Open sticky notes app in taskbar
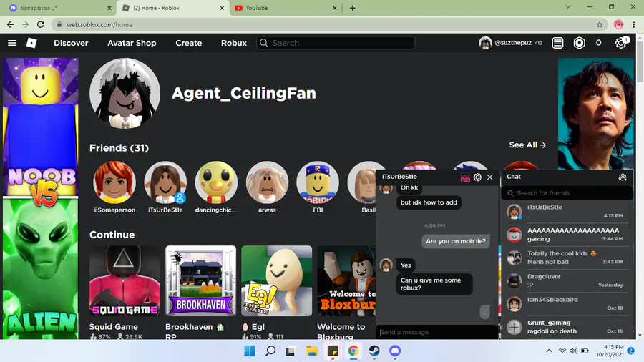 [x=332, y=351]
